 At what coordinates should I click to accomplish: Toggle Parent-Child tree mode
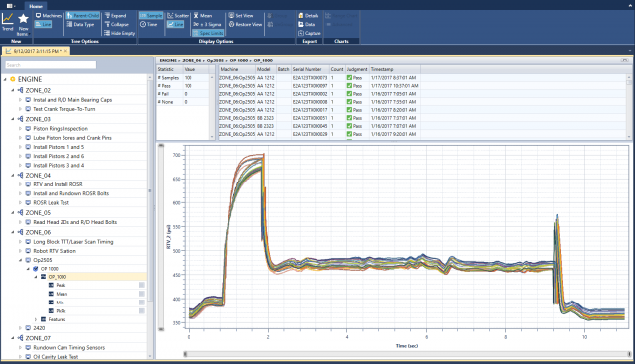83,16
